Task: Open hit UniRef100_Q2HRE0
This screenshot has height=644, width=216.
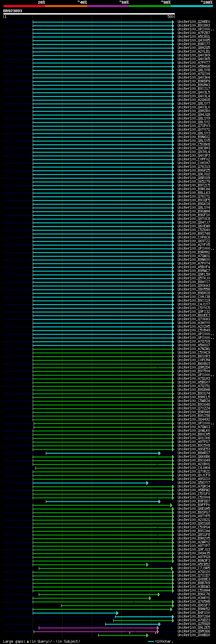Action: (194, 22)
